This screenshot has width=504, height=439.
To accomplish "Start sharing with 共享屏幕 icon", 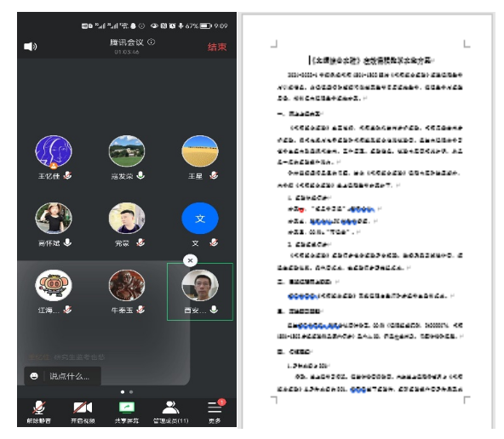I will click(127, 412).
